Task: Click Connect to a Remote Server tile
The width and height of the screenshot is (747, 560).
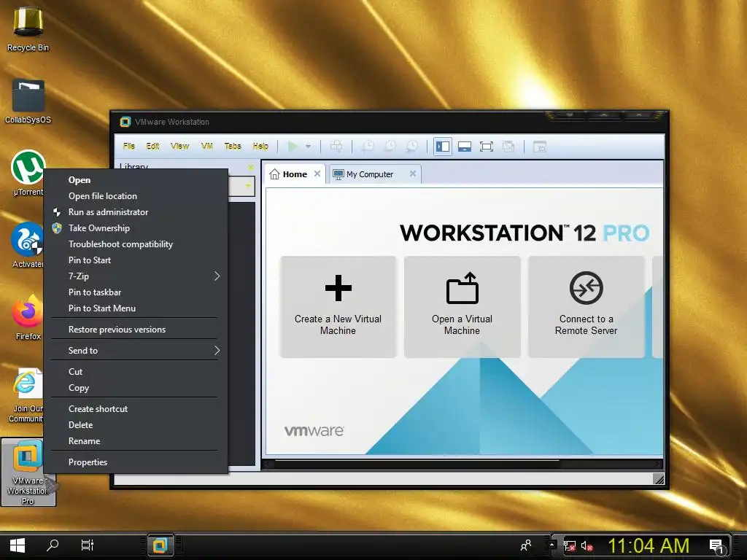Action: (x=586, y=307)
